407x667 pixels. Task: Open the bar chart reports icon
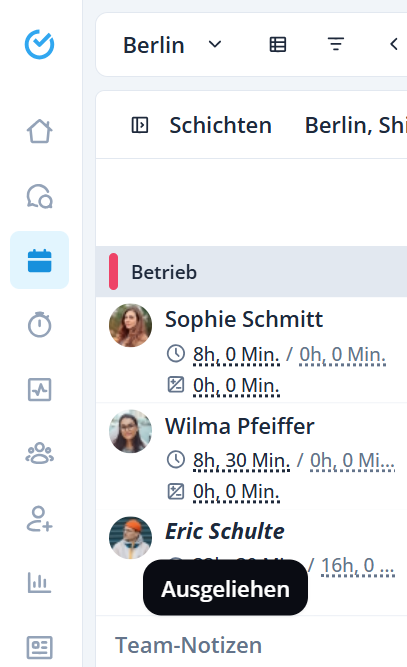[40, 582]
